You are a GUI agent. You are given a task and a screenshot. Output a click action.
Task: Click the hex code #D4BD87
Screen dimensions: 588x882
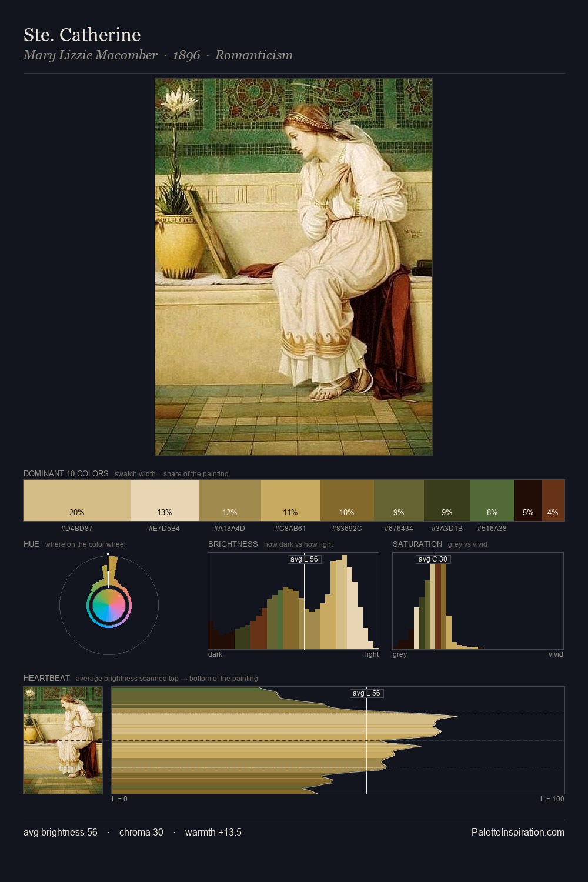(77, 528)
